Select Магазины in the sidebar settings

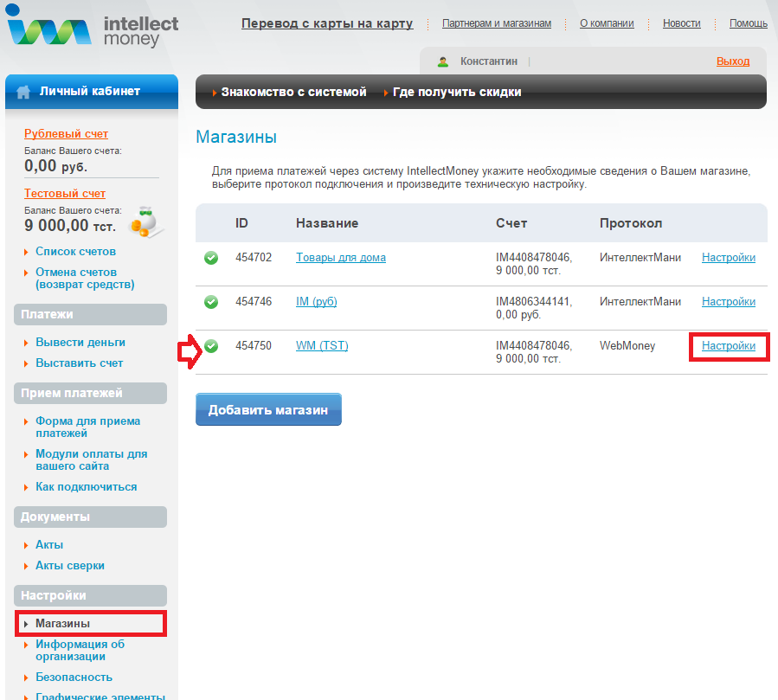pyautogui.click(x=62, y=623)
